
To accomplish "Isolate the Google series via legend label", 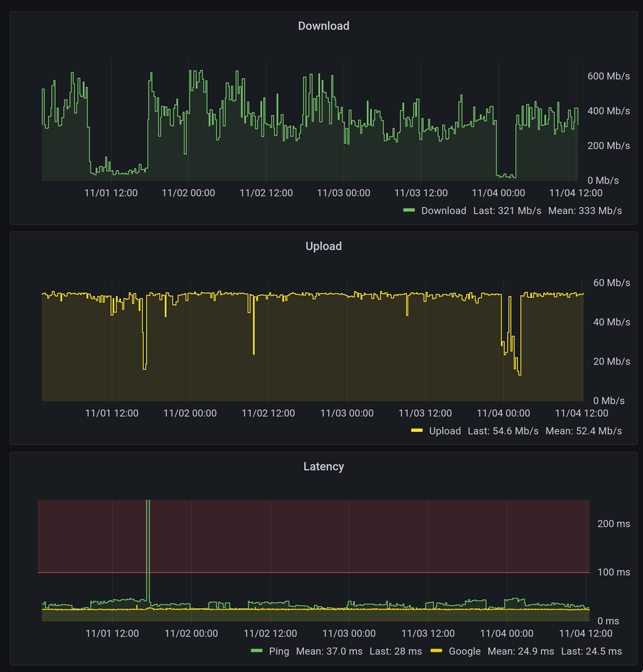I will [465, 650].
